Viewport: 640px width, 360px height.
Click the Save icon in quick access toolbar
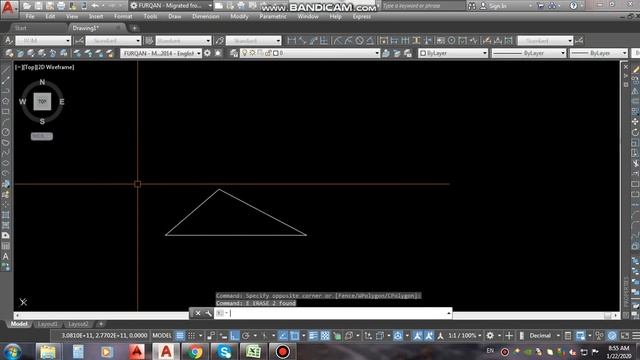tap(38, 6)
